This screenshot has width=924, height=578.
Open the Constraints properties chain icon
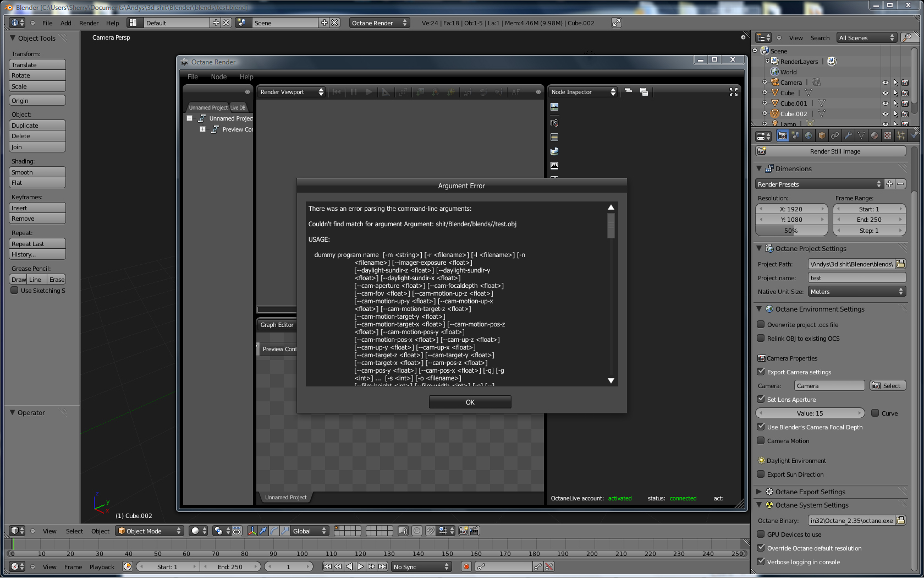click(835, 135)
